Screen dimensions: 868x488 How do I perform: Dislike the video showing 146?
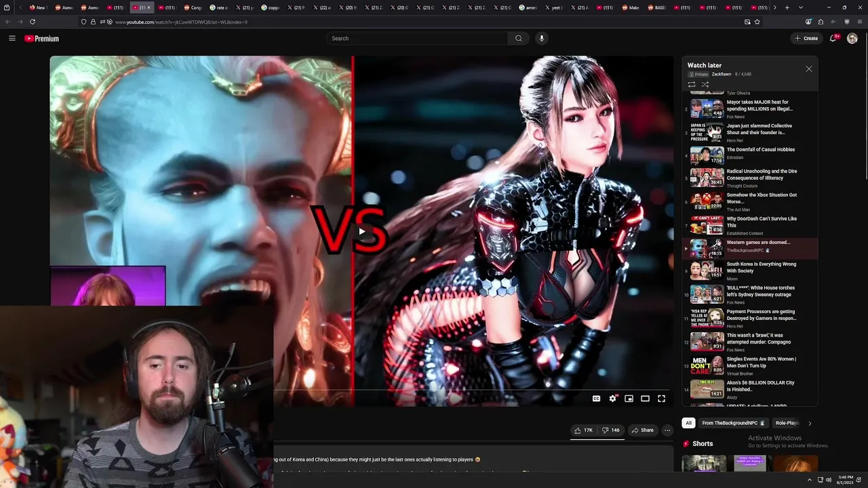(x=610, y=430)
